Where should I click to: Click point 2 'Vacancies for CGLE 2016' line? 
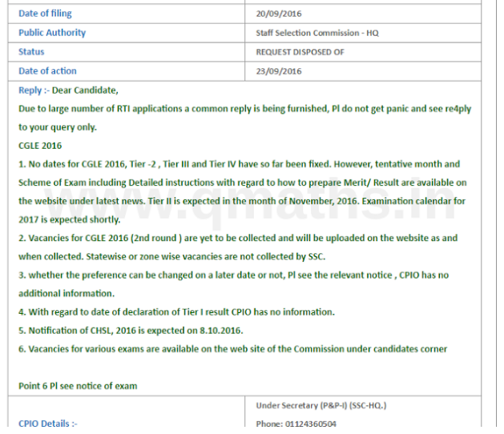tap(238, 238)
